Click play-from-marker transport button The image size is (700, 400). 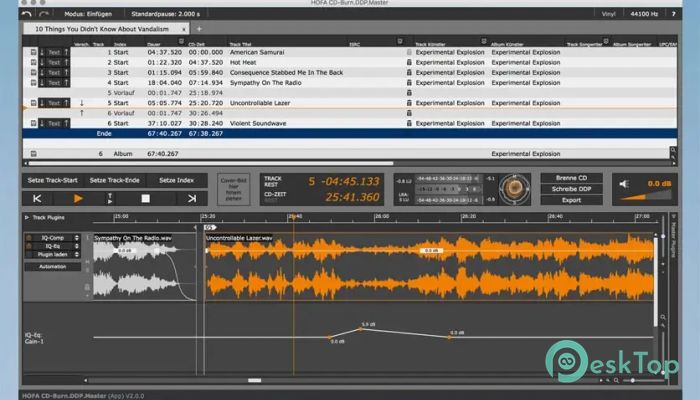coord(110,199)
